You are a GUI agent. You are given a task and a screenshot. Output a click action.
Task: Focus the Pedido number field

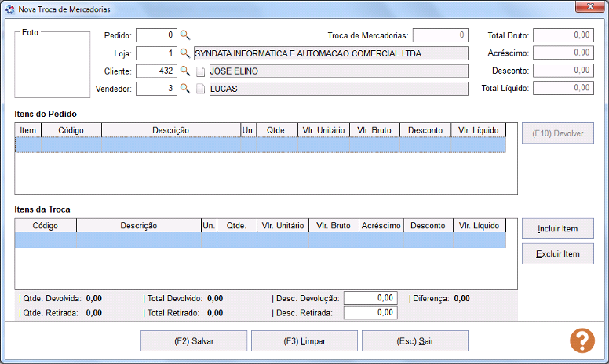(x=156, y=35)
